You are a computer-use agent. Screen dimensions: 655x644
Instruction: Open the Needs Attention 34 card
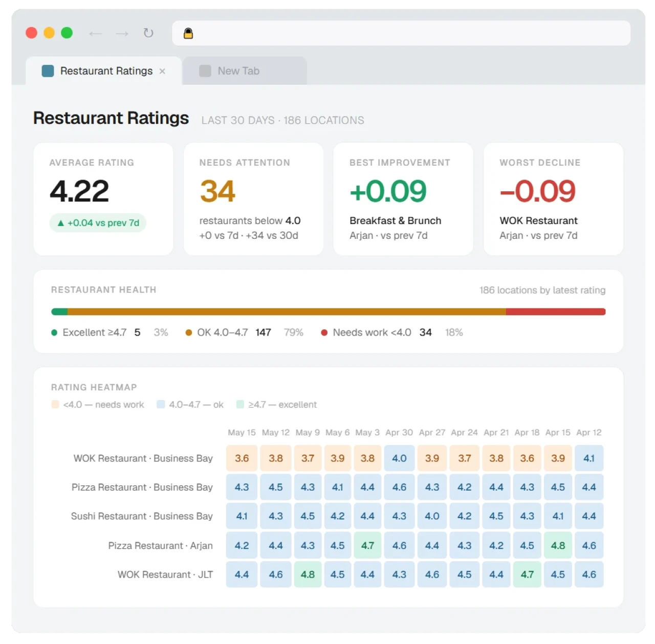pyautogui.click(x=253, y=199)
